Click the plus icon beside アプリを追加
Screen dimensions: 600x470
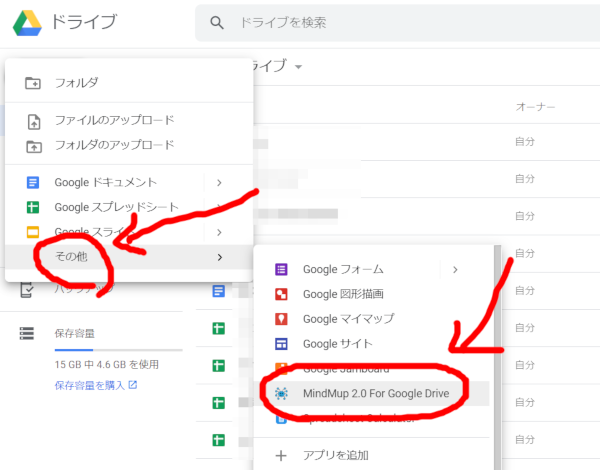tap(281, 455)
